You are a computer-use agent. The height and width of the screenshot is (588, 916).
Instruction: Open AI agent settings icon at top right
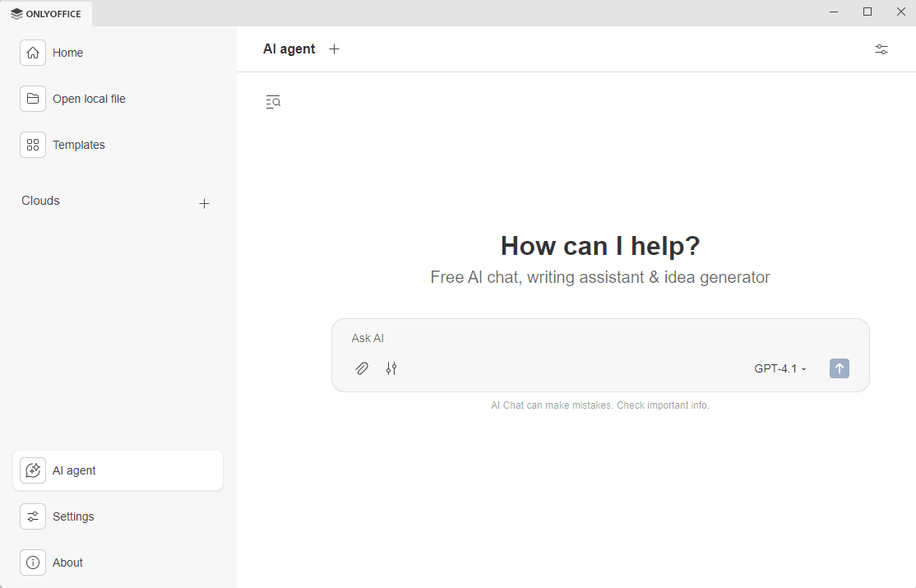tap(881, 49)
